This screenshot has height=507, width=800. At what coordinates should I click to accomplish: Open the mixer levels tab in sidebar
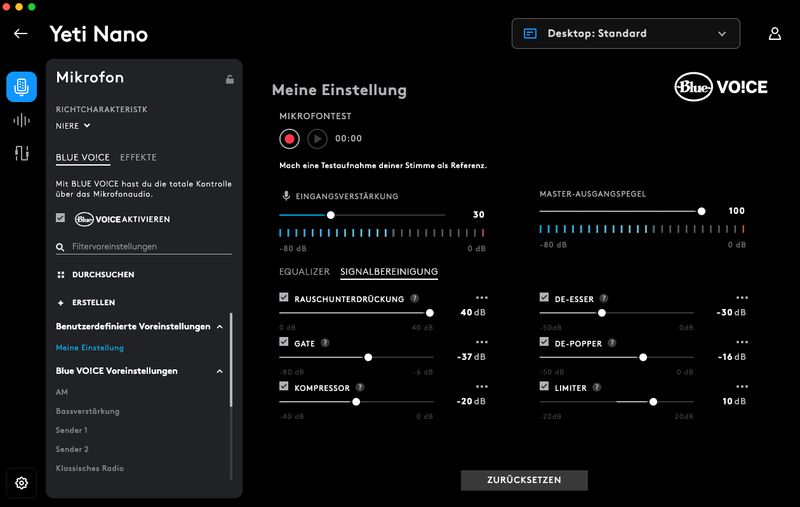tap(21, 153)
